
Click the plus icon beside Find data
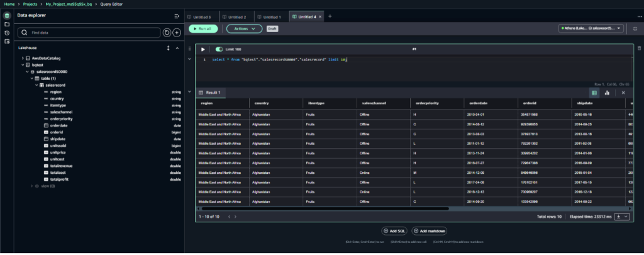click(177, 32)
